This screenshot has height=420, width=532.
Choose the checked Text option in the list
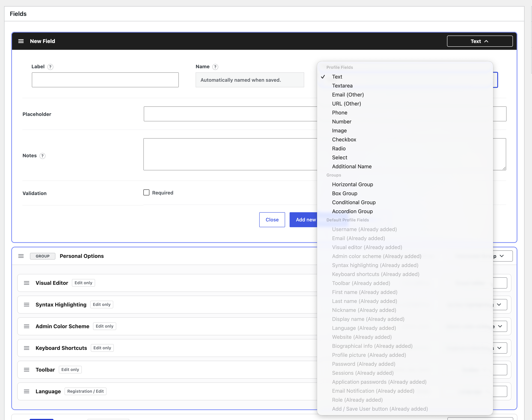[x=405, y=77]
